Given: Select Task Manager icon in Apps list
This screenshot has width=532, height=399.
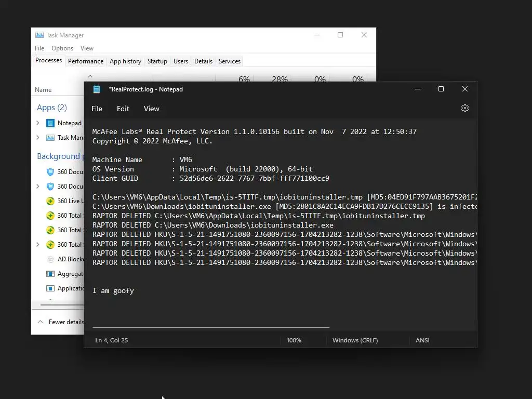Looking at the screenshot, I should click(x=50, y=137).
